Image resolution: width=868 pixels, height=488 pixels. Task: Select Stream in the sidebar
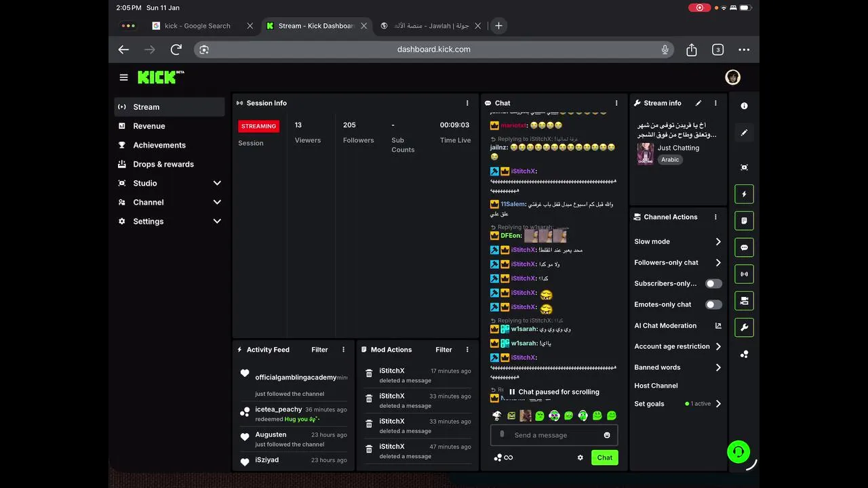click(170, 107)
